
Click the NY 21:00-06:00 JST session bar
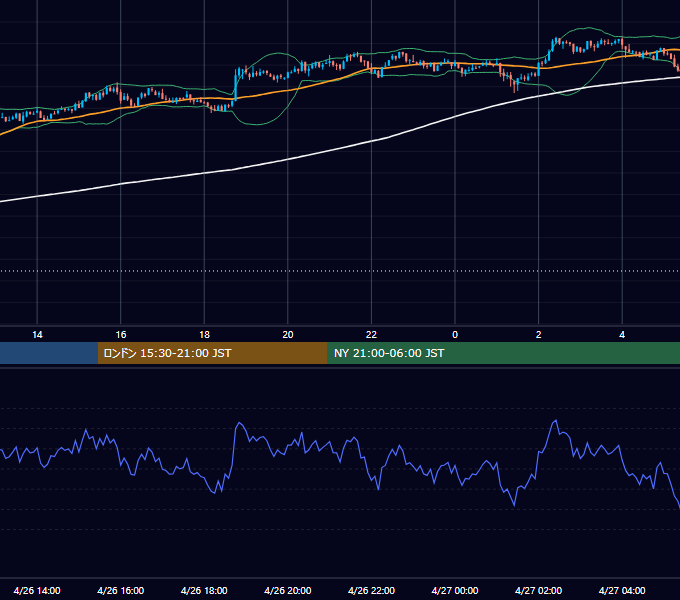pos(503,353)
